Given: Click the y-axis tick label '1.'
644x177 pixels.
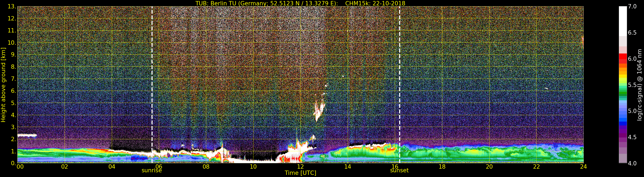Looking at the screenshot, I should click(14, 151).
